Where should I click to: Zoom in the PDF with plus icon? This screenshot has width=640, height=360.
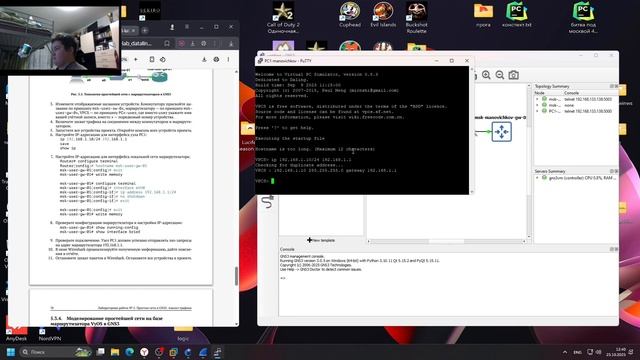136,60
